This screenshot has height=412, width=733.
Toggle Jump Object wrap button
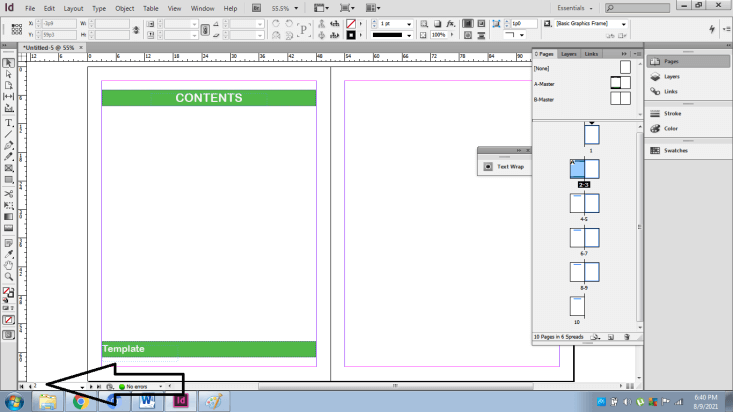(481, 35)
